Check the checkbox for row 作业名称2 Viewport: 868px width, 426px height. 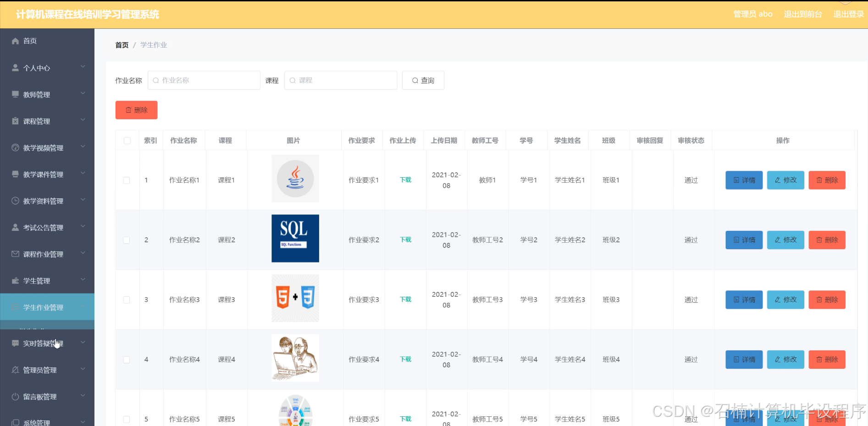tap(127, 240)
